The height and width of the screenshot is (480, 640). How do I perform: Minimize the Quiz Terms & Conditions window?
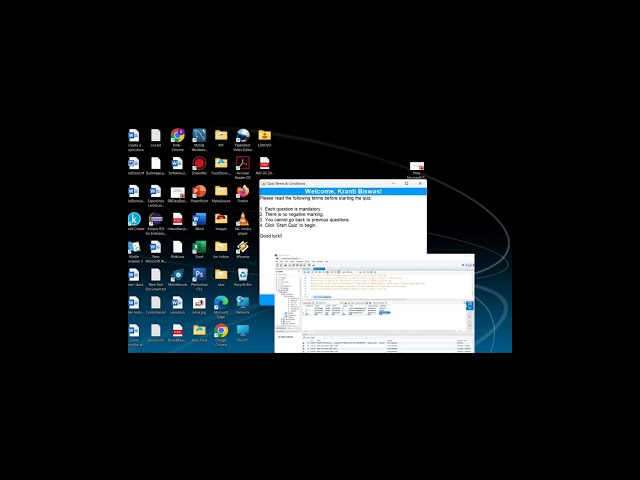pos(393,184)
